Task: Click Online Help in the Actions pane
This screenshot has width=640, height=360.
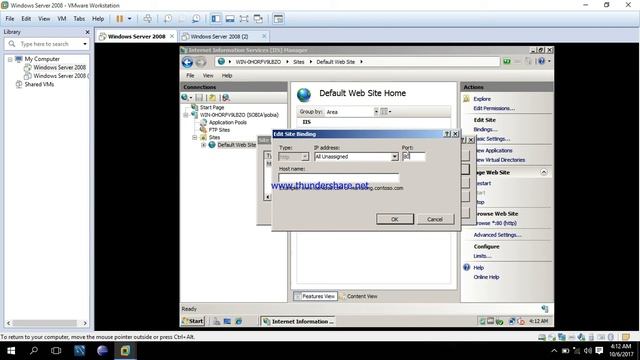Action: [486, 277]
